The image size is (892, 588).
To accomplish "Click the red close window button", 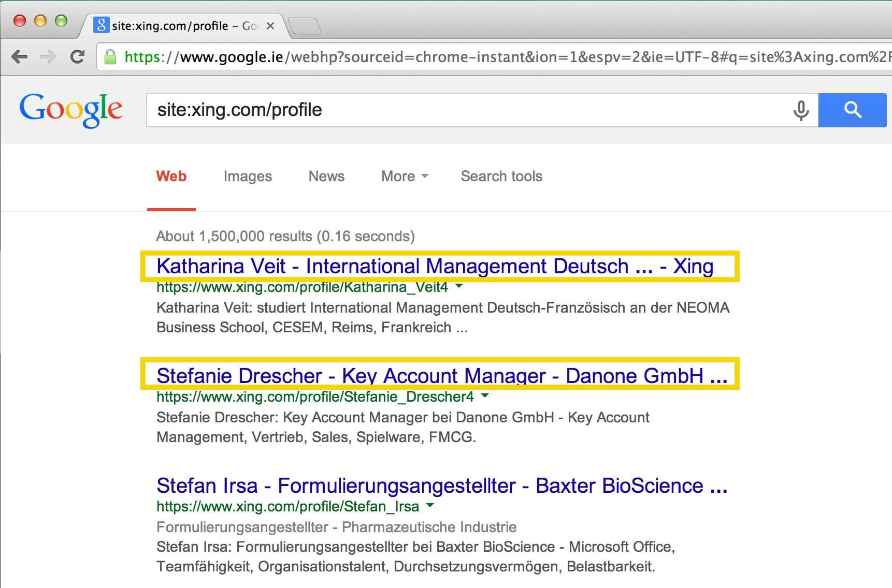I will [x=20, y=21].
